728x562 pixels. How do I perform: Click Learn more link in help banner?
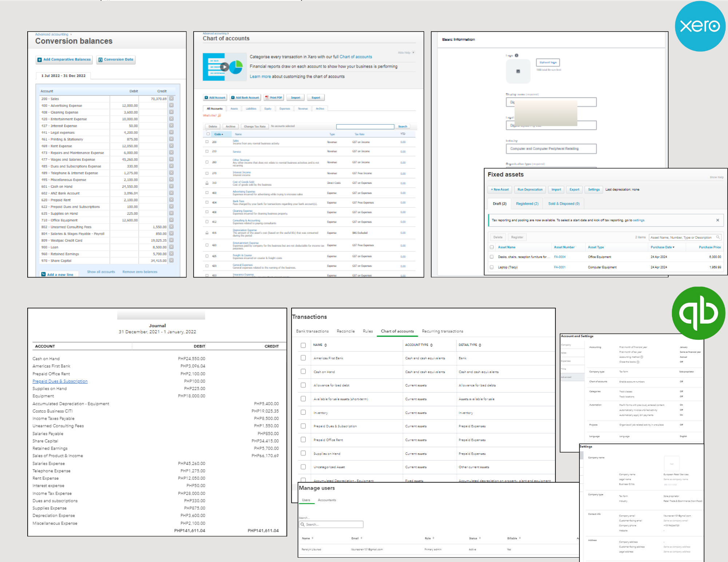(x=260, y=76)
